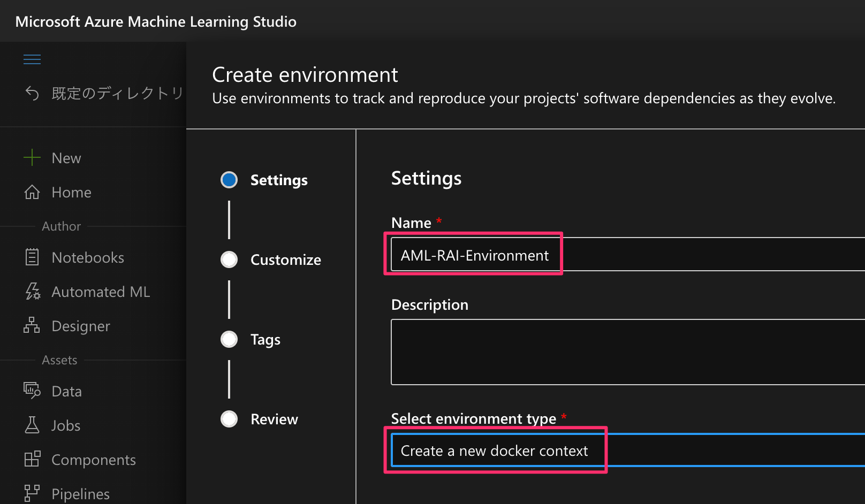Screen dimensions: 865x504
Task: Click the green plus New icon
Action: 32,158
